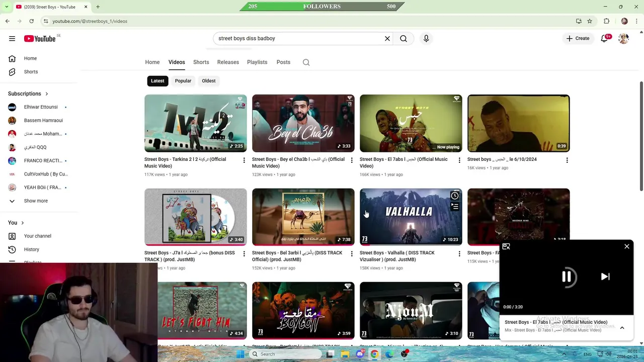Screen dimensions: 644x362
Task: Expand the You section
Action: (x=16, y=222)
